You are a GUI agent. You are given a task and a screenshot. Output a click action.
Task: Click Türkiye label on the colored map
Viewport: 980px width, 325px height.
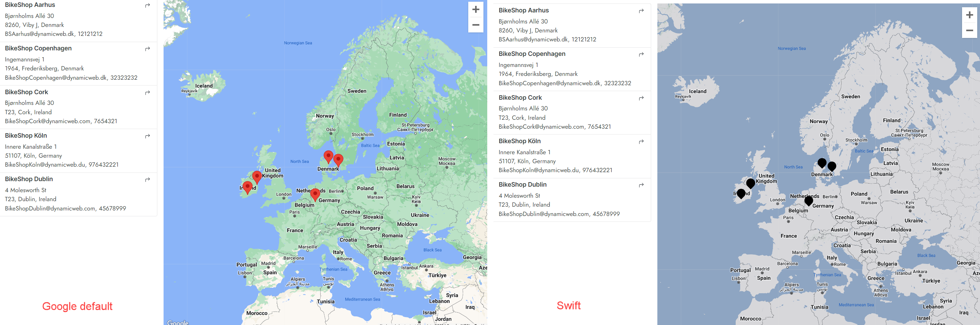pos(437,276)
